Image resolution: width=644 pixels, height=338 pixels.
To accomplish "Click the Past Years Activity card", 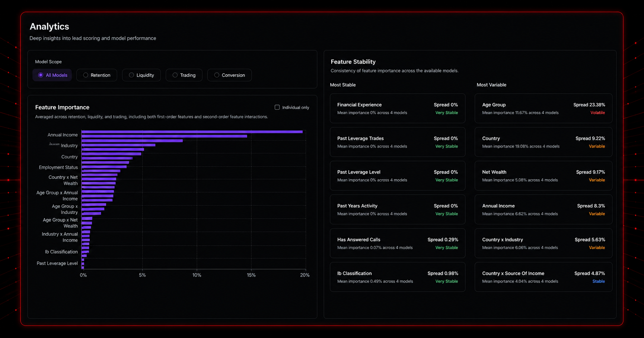I will pos(398,209).
